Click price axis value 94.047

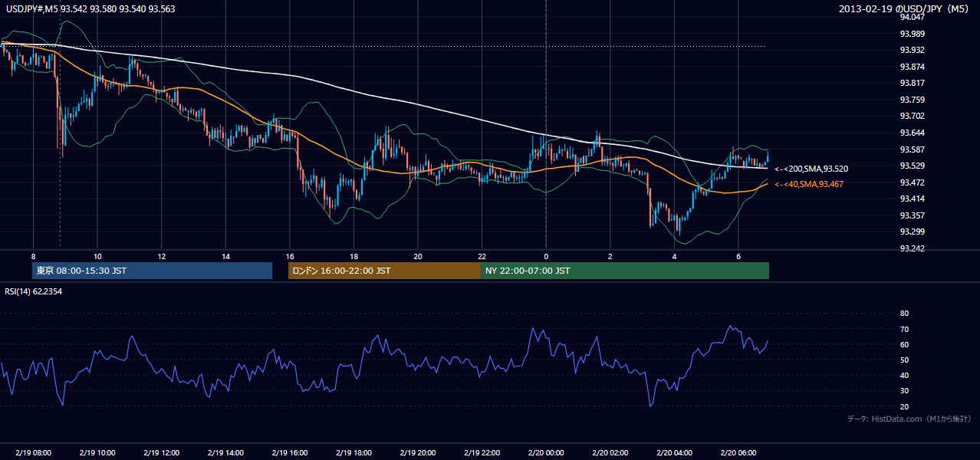[x=911, y=17]
